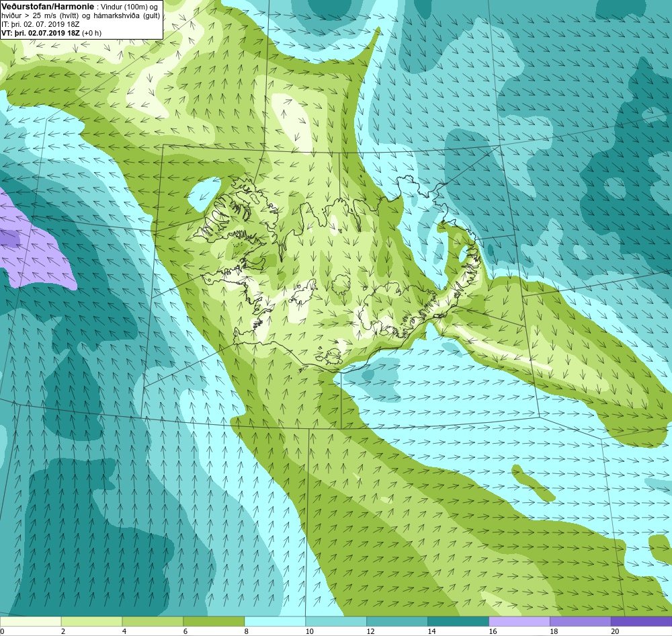The height and width of the screenshot is (636, 672).
Task: Click the legend scale label '14'
Action: [431, 631]
